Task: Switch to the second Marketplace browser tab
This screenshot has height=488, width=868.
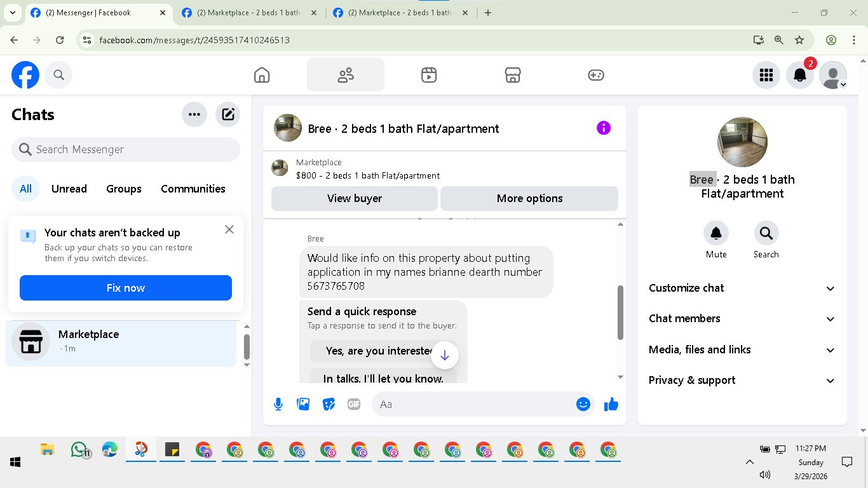Action: pyautogui.click(x=249, y=13)
